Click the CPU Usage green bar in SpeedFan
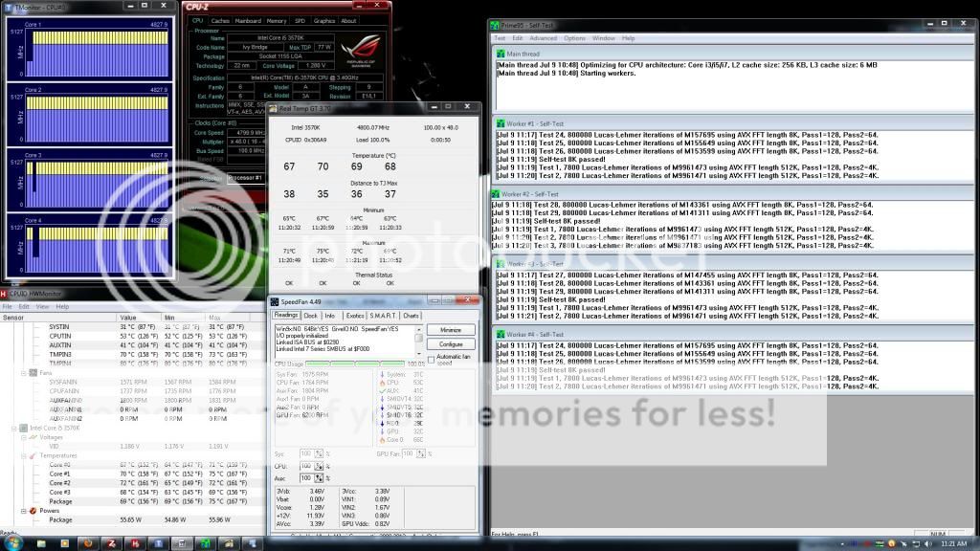980x551 pixels. pyautogui.click(x=355, y=364)
